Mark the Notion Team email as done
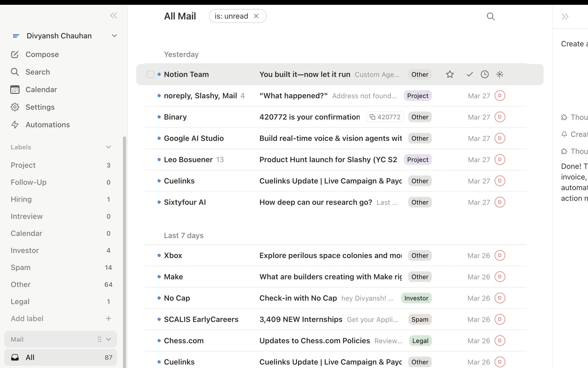The width and height of the screenshot is (588, 368). click(x=469, y=74)
